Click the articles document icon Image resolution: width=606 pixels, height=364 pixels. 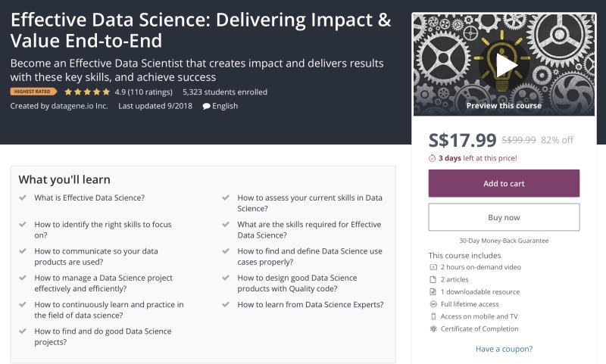click(433, 279)
